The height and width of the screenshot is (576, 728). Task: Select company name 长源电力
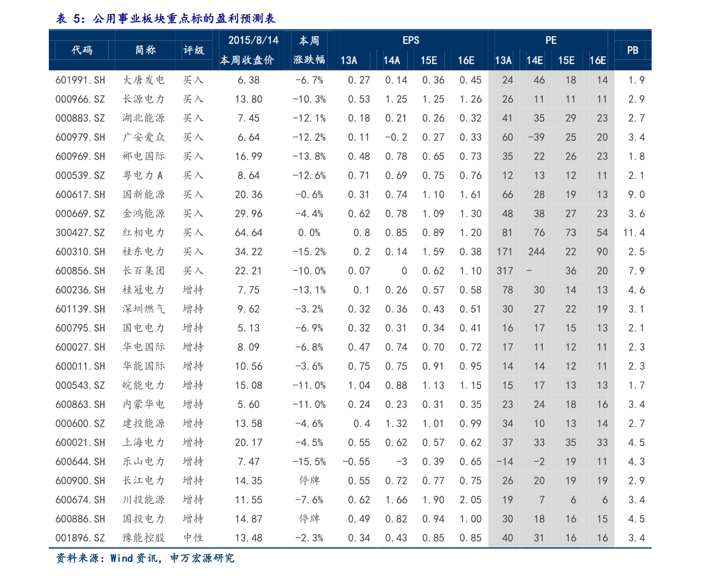coord(144,99)
